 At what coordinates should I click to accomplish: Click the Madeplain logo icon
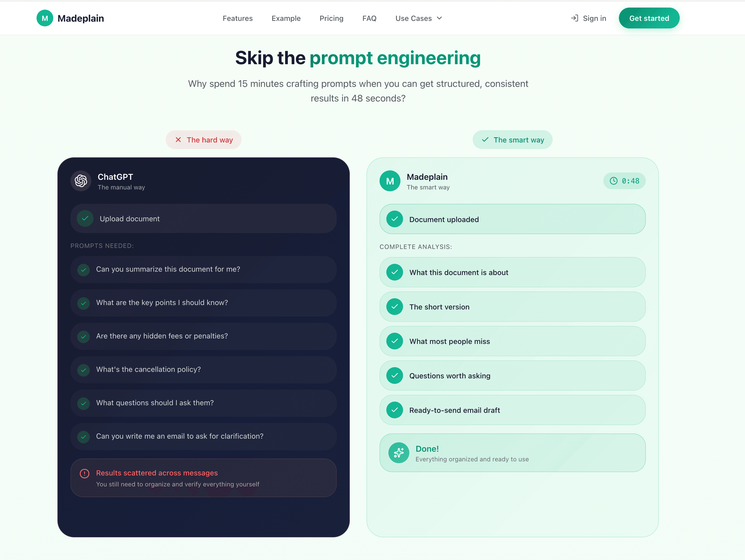tap(45, 18)
